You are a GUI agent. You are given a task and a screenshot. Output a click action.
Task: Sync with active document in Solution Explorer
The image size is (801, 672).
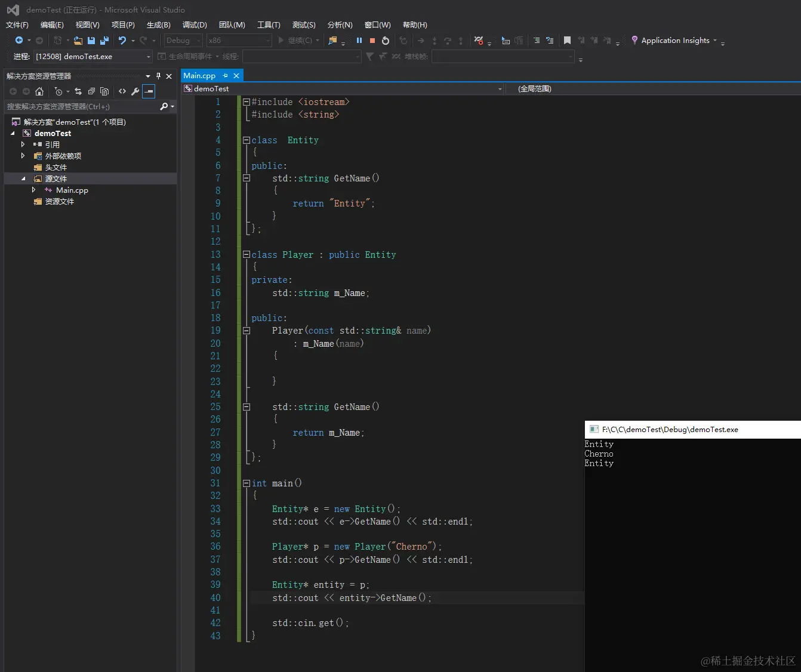[x=78, y=91]
